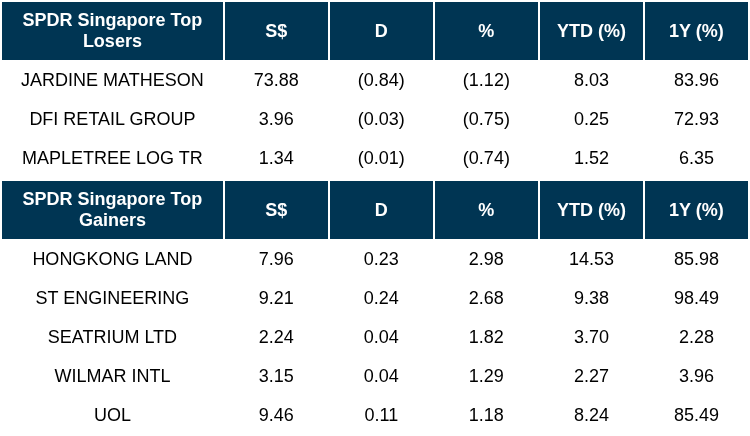The height and width of the screenshot is (436, 750).
Task: Select ST Engineering YTD value 9.38
Action: point(591,298)
